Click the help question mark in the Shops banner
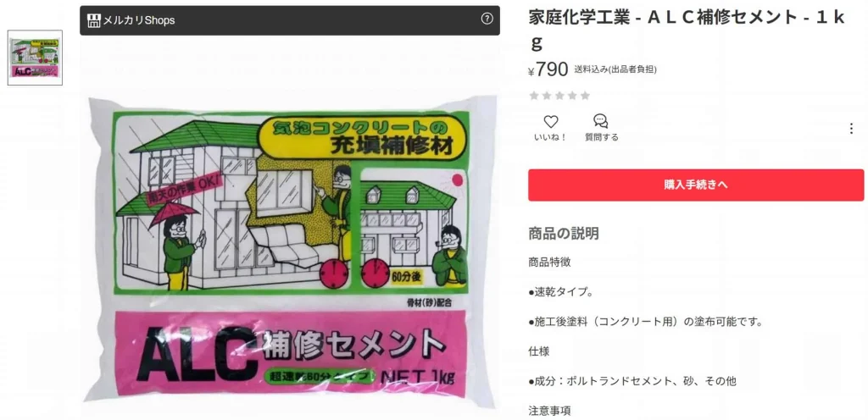868x420 pixels. (x=487, y=19)
